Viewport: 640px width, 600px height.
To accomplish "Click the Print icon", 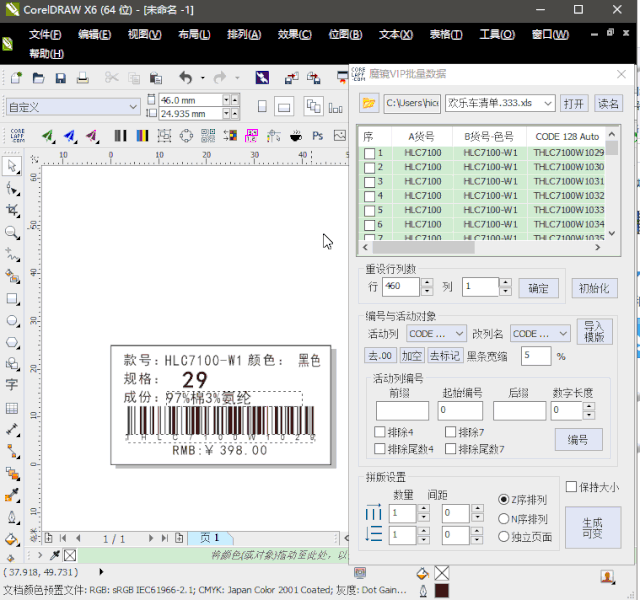I will (x=83, y=78).
